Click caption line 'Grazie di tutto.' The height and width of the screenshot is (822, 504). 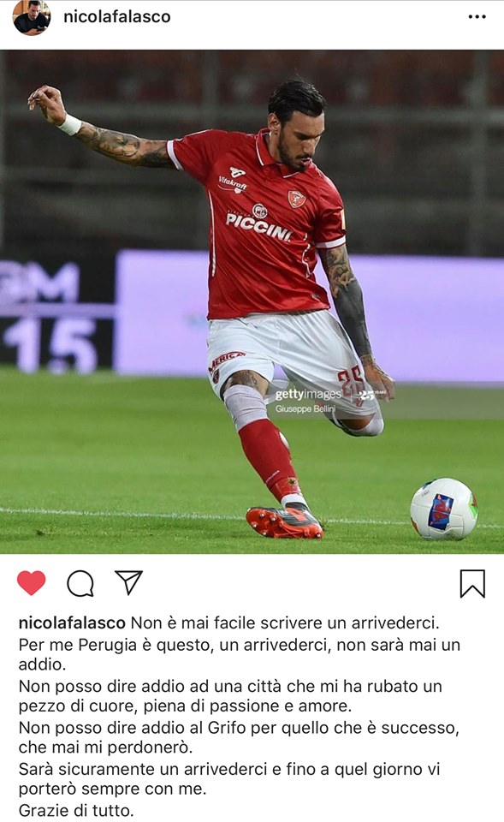[x=76, y=811]
